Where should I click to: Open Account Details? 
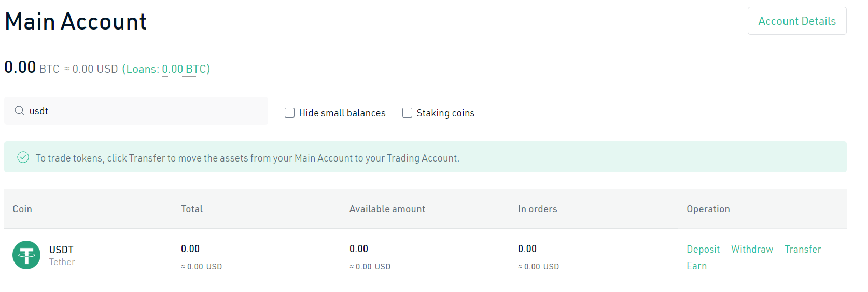point(797,21)
